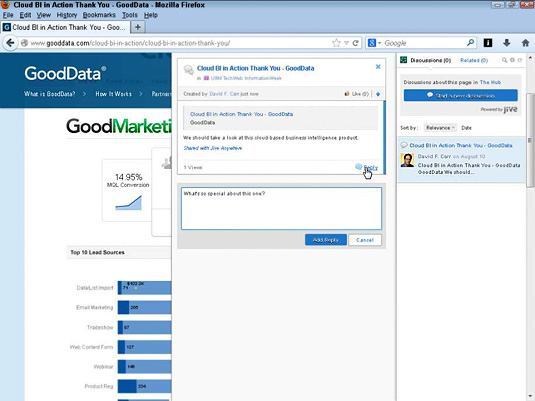This screenshot has height=401, width=535.
Task: Click the 'Top 10 Lead Sources' heading
Action: (x=97, y=253)
